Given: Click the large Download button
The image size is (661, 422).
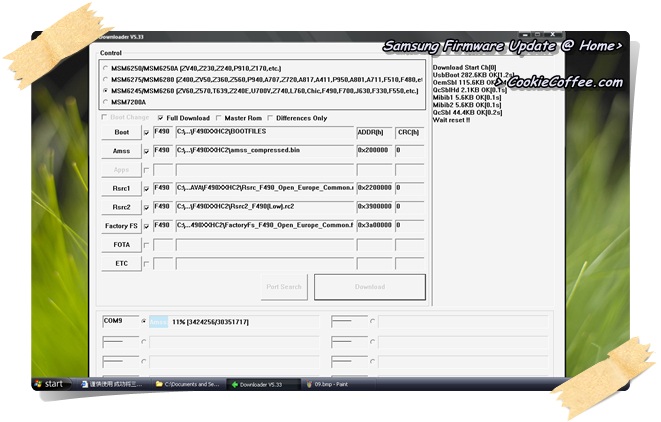Looking at the screenshot, I should 370,287.
